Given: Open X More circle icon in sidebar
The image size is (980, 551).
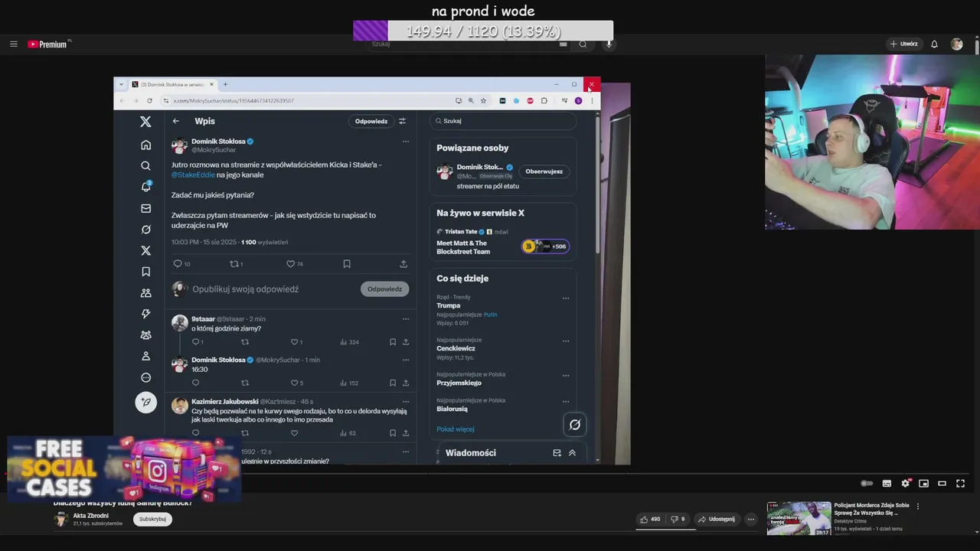Looking at the screenshot, I should pos(145,377).
